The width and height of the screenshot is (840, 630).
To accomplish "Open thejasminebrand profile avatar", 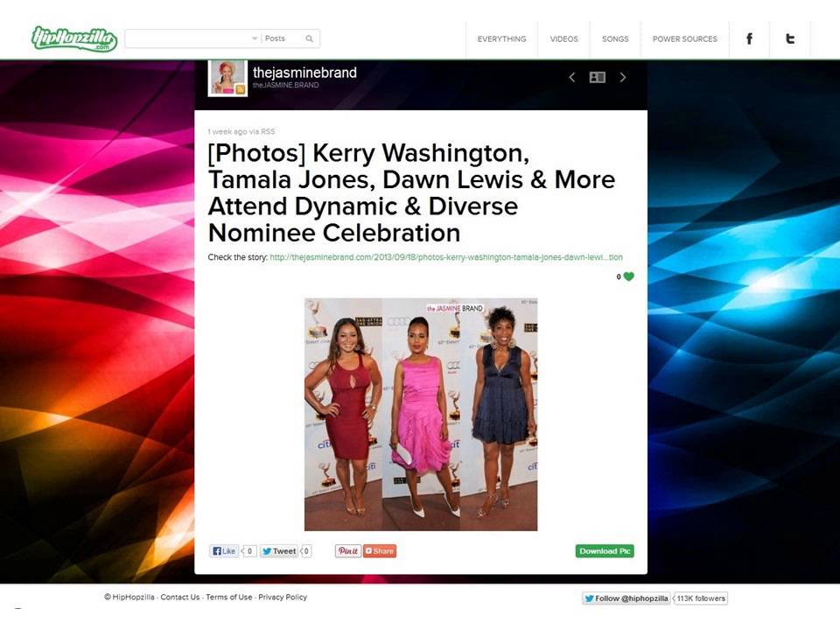I will click(227, 78).
